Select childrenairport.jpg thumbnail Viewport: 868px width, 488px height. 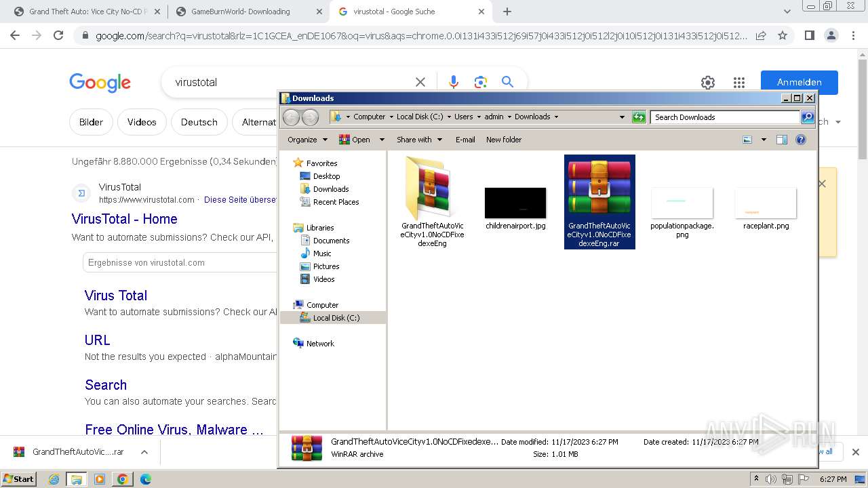coord(515,203)
